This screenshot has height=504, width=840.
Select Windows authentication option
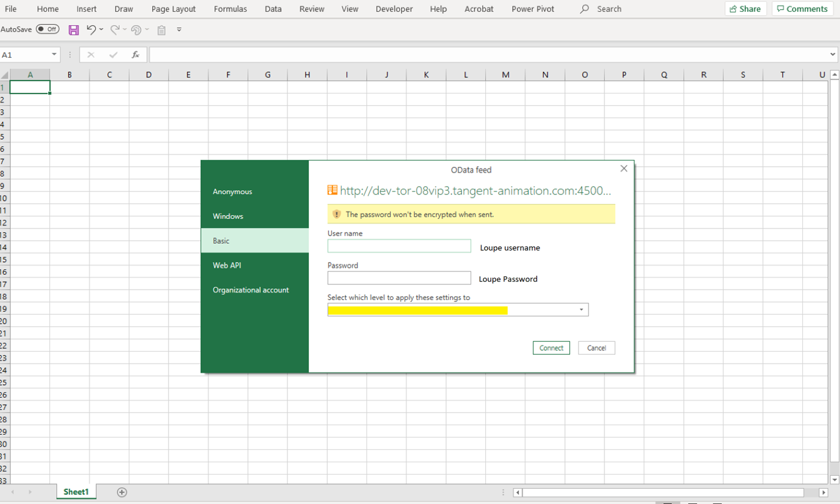(255, 216)
